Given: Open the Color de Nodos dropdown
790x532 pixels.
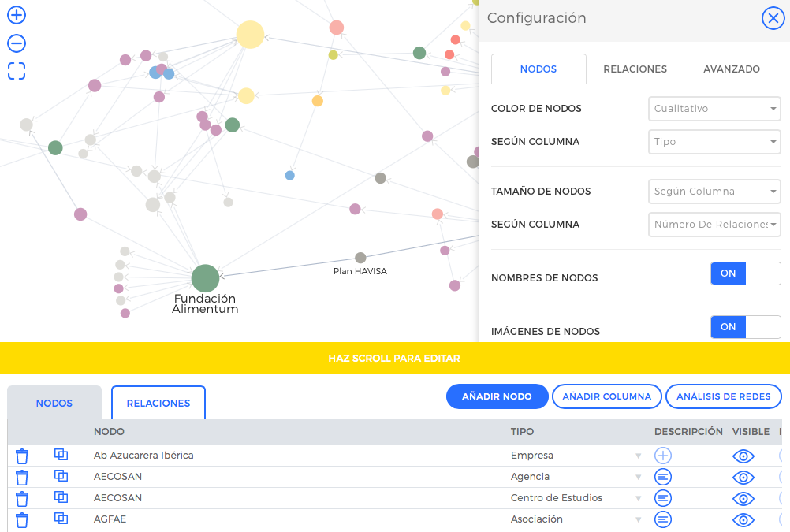Looking at the screenshot, I should coord(714,109).
